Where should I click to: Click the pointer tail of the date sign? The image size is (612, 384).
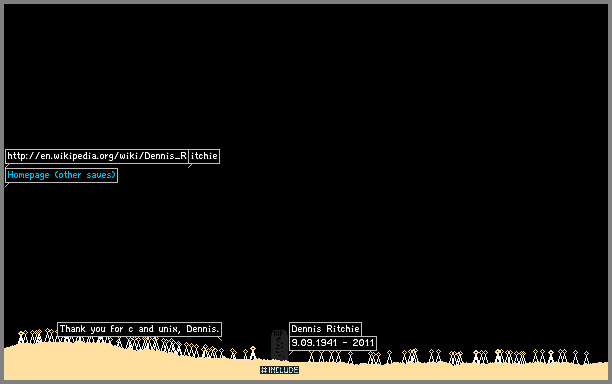coord(291,352)
